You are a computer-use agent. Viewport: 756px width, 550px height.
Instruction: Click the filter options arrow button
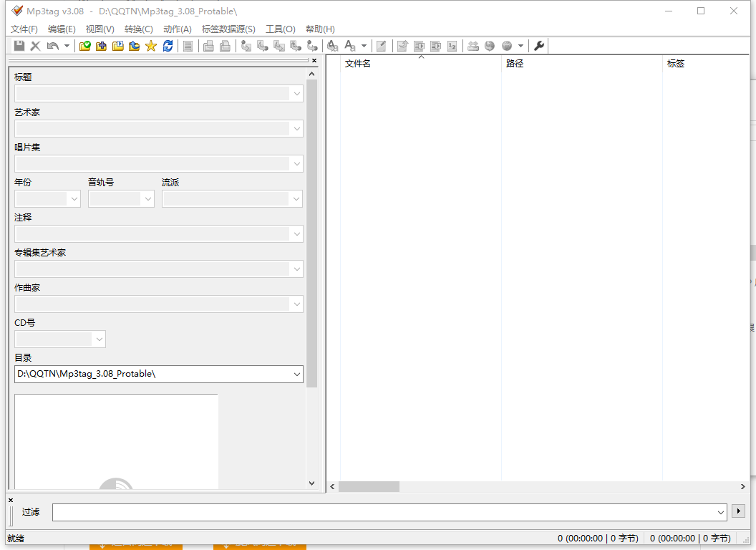point(739,511)
